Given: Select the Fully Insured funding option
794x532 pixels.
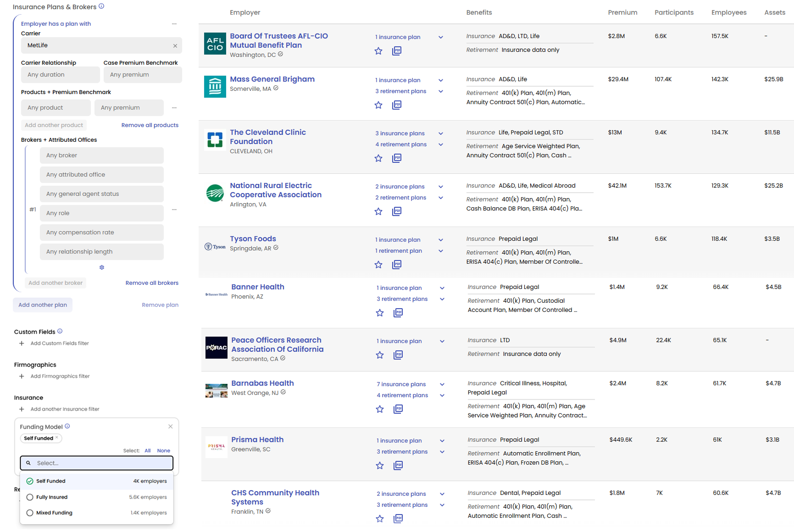Looking at the screenshot, I should (30, 497).
